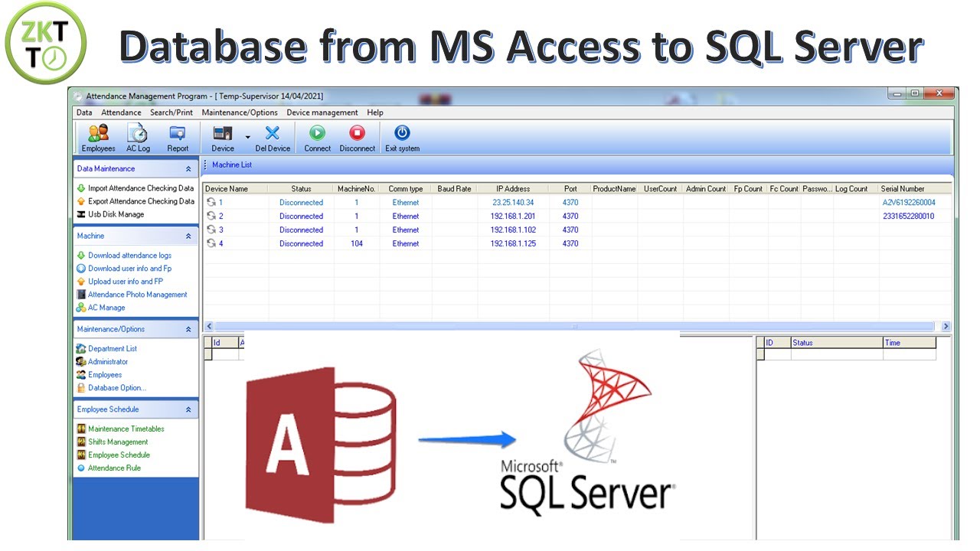Click Import Attendance Checking Data icon
This screenshot has width=980, height=551.
click(81, 188)
